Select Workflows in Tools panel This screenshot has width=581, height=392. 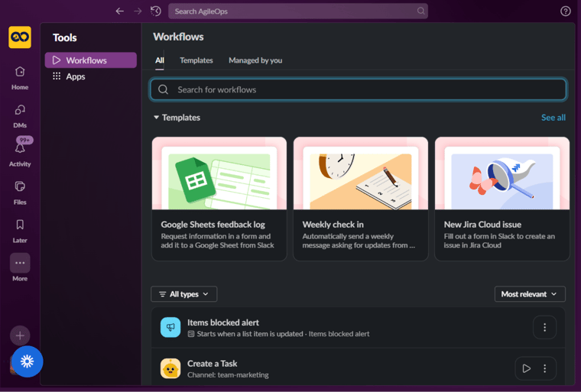pyautogui.click(x=91, y=60)
